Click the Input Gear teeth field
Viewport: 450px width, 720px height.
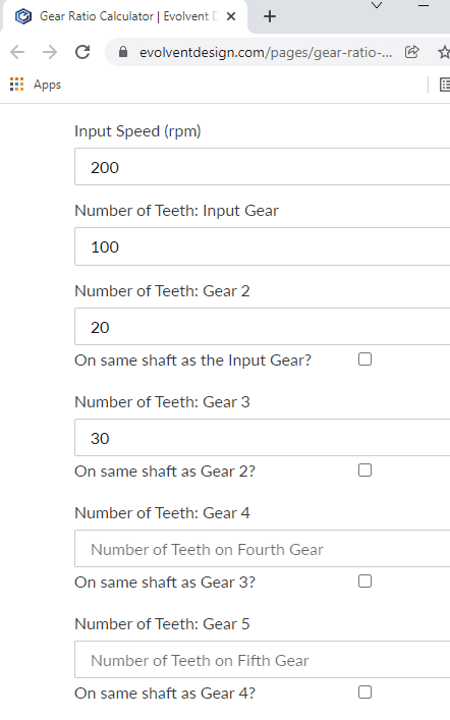[x=262, y=247]
